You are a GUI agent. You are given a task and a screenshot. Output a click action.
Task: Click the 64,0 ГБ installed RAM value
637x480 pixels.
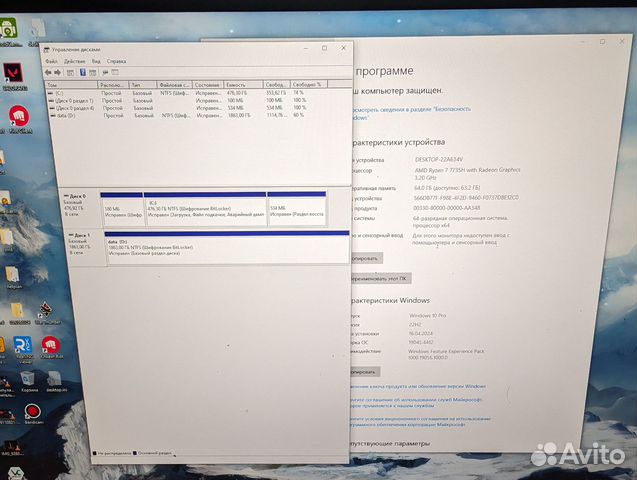[447, 188]
